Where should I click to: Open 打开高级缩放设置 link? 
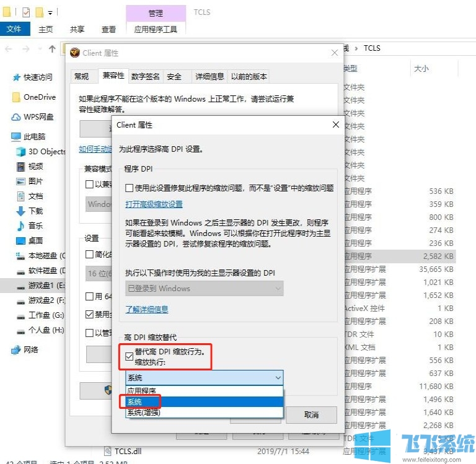pos(154,204)
